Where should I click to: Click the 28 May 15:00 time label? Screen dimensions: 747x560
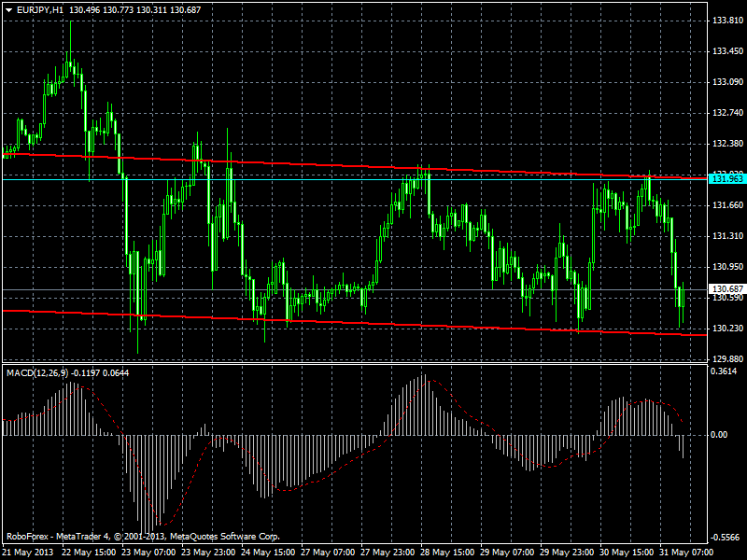coord(447,553)
